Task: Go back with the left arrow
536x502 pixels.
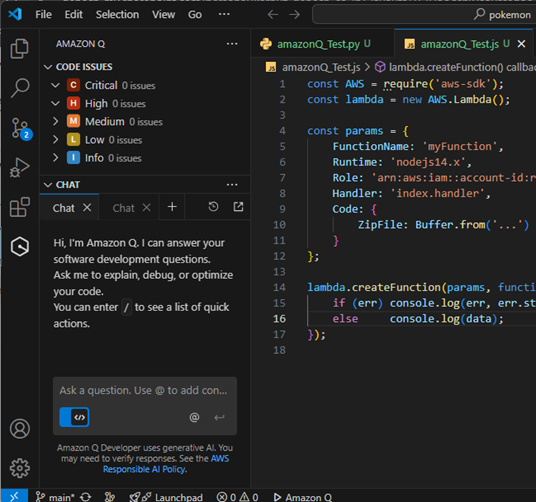Action: 273,15
